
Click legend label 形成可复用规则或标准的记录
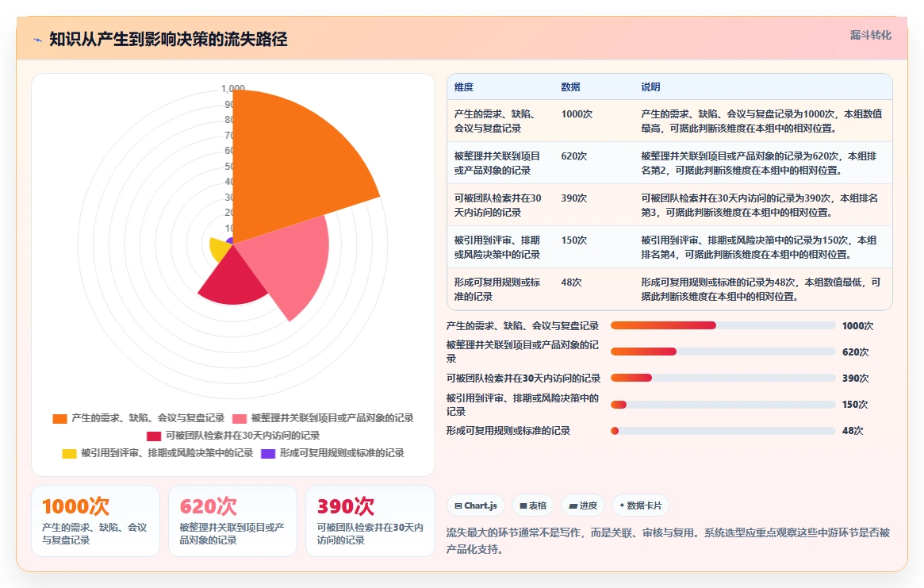pos(342,453)
